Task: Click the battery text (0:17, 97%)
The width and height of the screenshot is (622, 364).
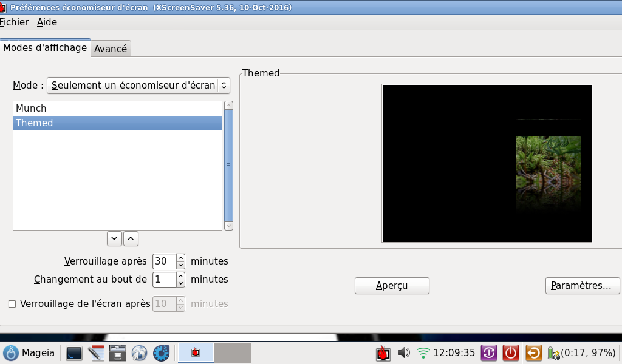Action: click(x=588, y=352)
